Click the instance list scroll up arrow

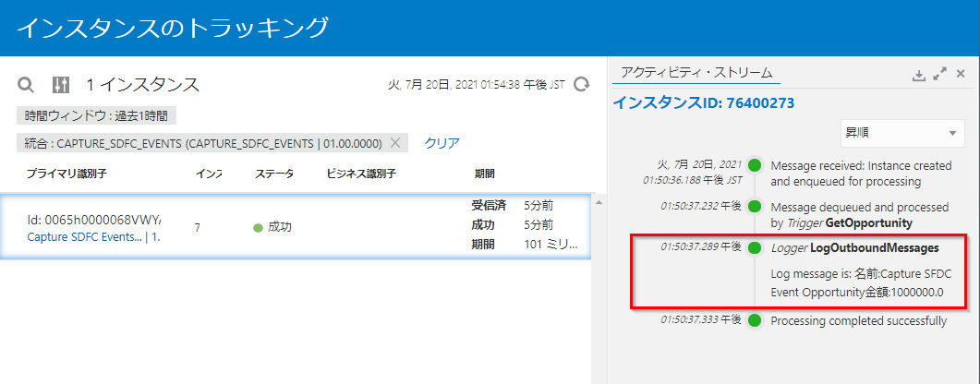coord(598,201)
